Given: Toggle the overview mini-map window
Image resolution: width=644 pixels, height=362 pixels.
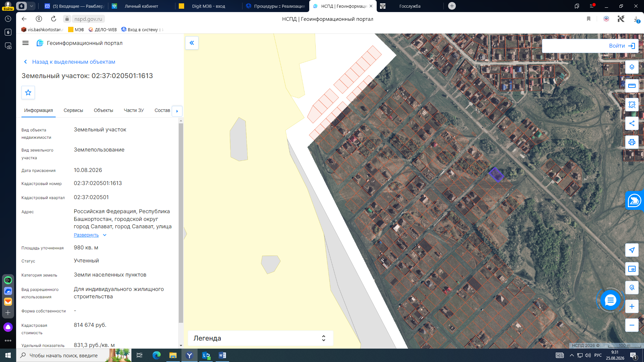Looking at the screenshot, I should [632, 269].
